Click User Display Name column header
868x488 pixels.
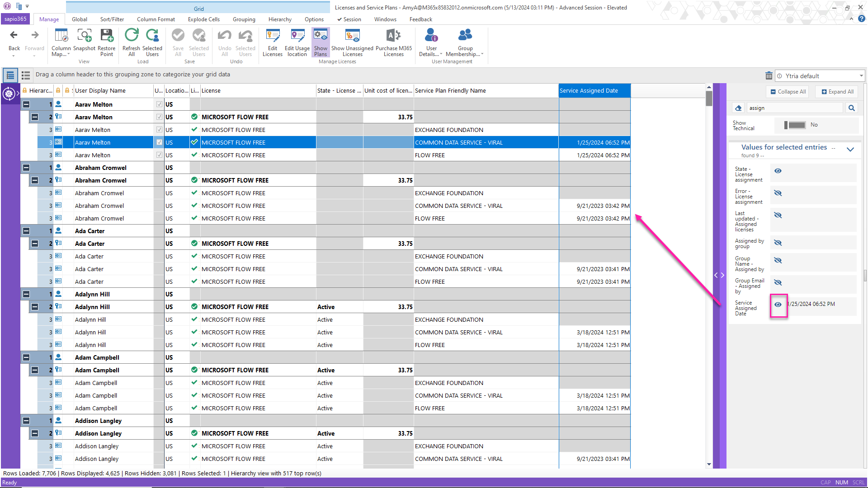(113, 91)
